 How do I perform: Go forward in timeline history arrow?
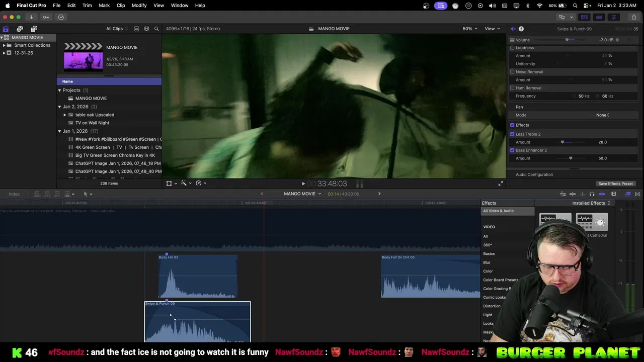[379, 194]
